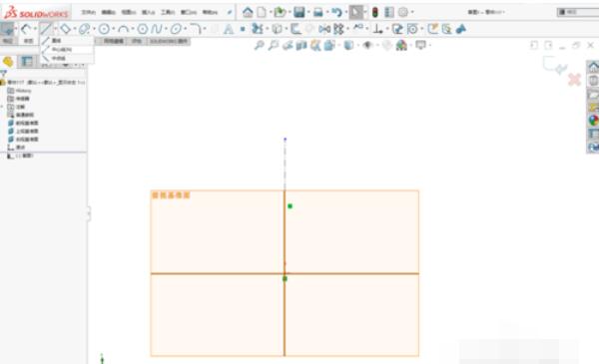The width and height of the screenshot is (600, 364).
Task: Open dropdown arrow beside Arc tool
Action: 133,29
